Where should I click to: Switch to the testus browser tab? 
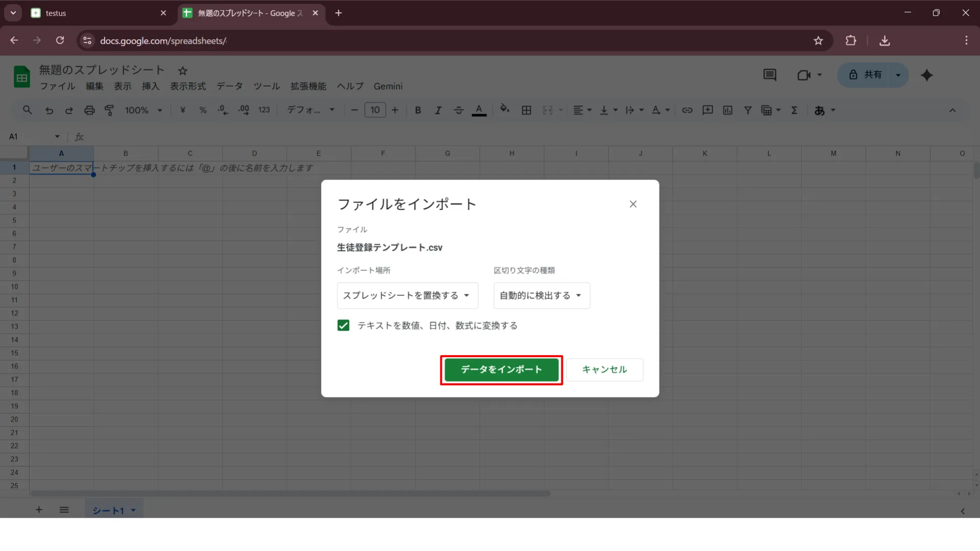coord(98,13)
